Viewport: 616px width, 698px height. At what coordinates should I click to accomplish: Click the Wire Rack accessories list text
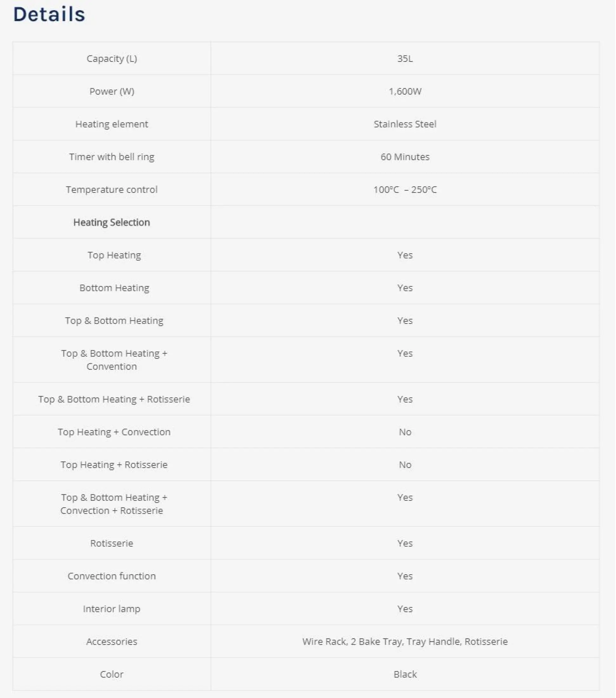pyautogui.click(x=405, y=642)
